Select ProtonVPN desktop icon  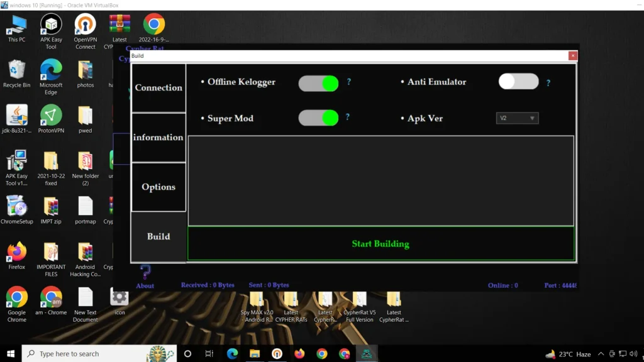pos(51,119)
